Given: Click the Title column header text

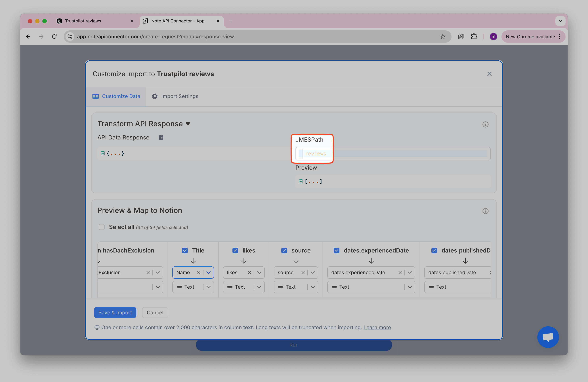Looking at the screenshot, I should coord(198,251).
